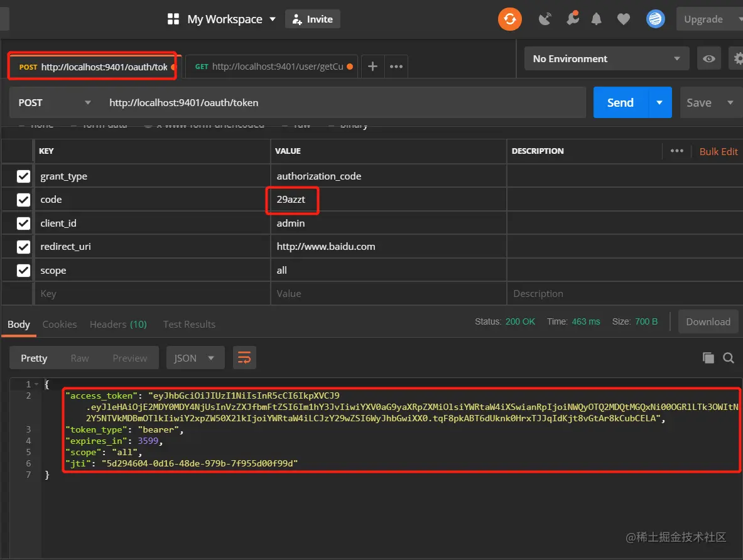Viewport: 743px width, 560px height.
Task: Open the notifications bell
Action: [597, 19]
